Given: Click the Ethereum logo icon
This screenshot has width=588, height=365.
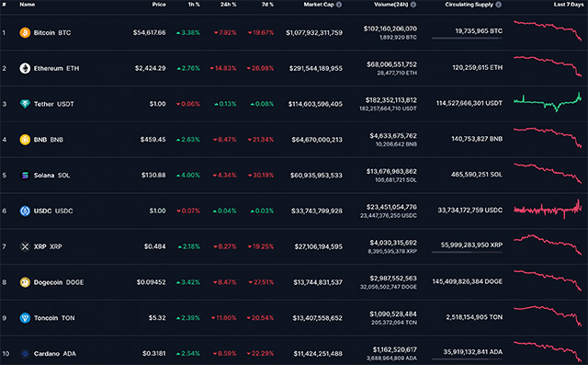Looking at the screenshot, I should (25, 68).
